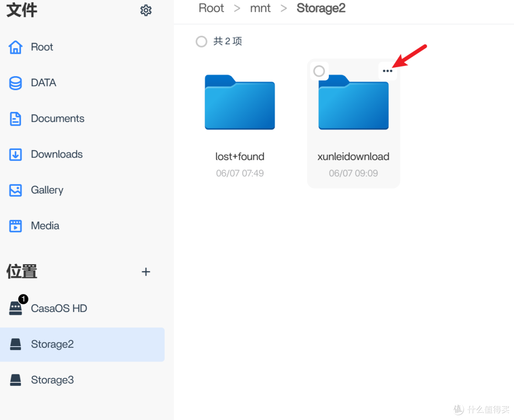The width and height of the screenshot is (514, 420).
Task: Select the Storage2 location
Action: [52, 344]
